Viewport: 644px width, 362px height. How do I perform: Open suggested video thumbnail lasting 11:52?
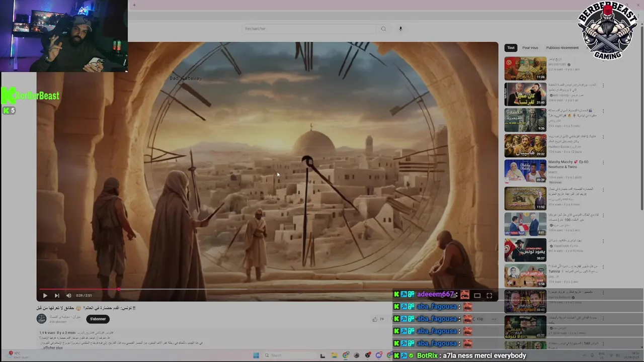click(x=525, y=198)
